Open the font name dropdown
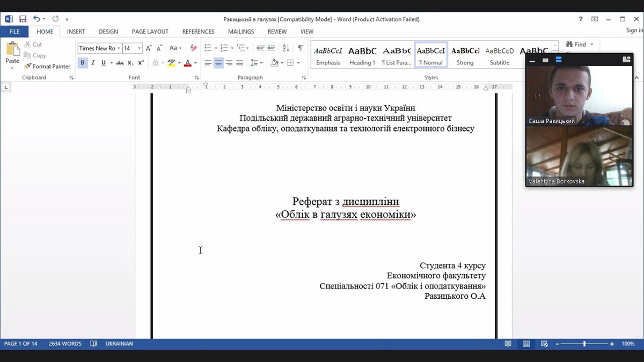The width and height of the screenshot is (644, 362). pos(119,48)
